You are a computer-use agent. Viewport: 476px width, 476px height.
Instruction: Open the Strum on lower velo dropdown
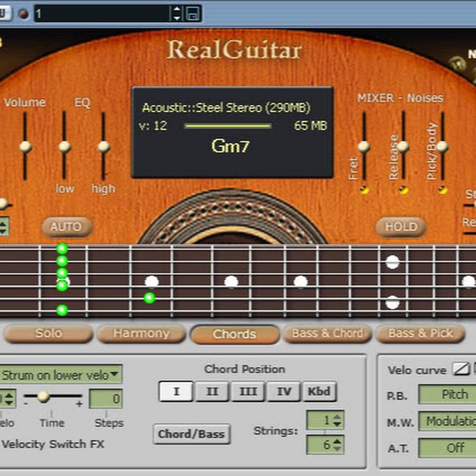[60, 375]
